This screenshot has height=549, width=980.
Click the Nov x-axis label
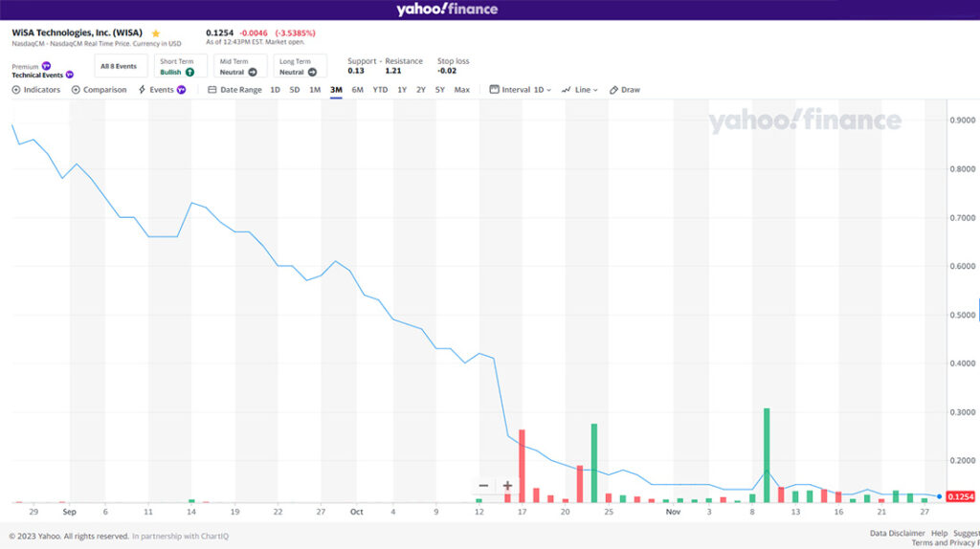(673, 512)
